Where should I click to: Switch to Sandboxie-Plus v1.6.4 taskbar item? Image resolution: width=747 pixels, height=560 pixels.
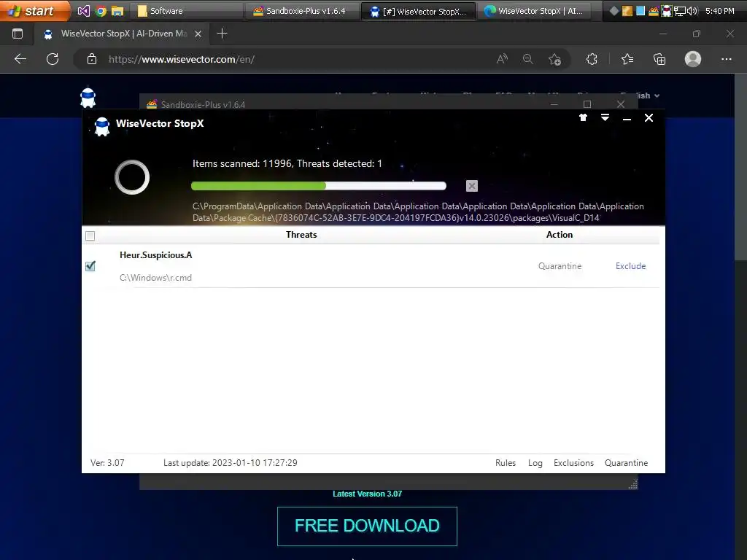point(303,11)
